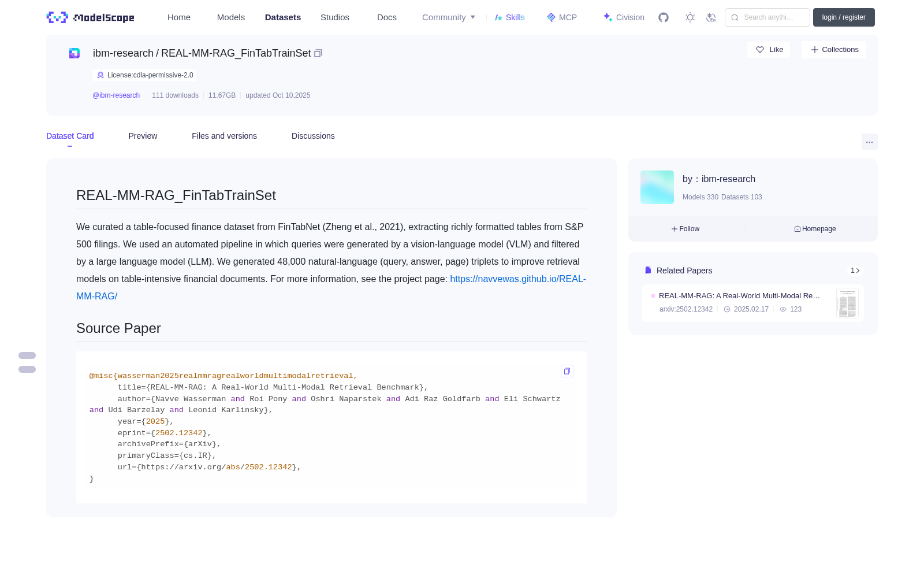Open the three-dots more options menu
The height and width of the screenshot is (578, 924).
click(869, 142)
